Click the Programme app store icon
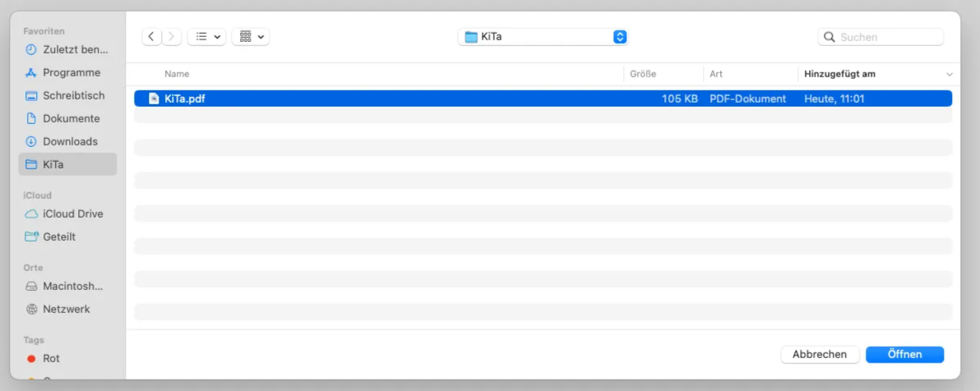 click(31, 72)
